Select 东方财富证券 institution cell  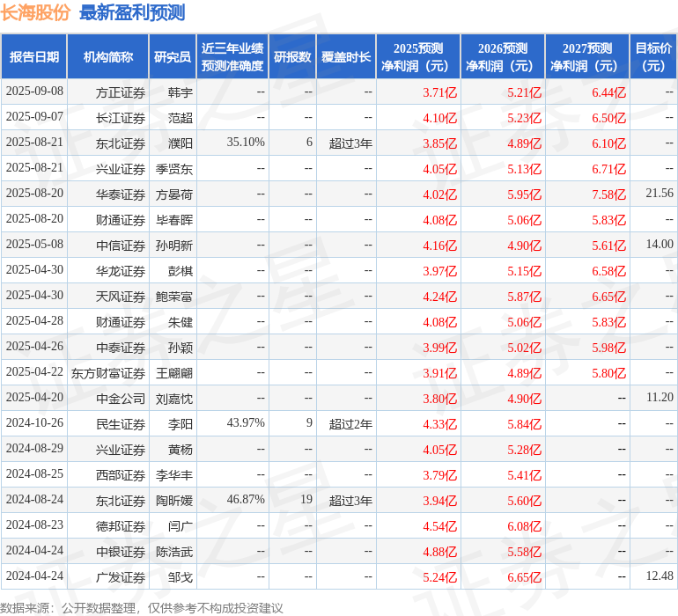coord(108,373)
